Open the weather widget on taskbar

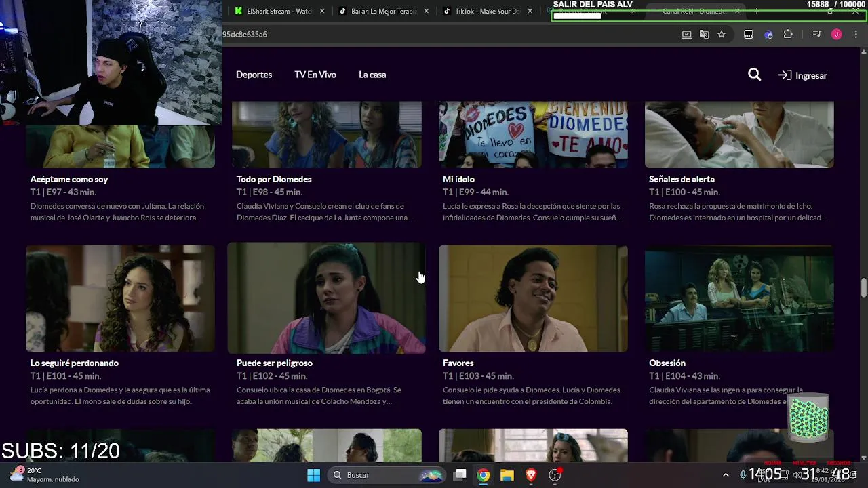[45, 474]
